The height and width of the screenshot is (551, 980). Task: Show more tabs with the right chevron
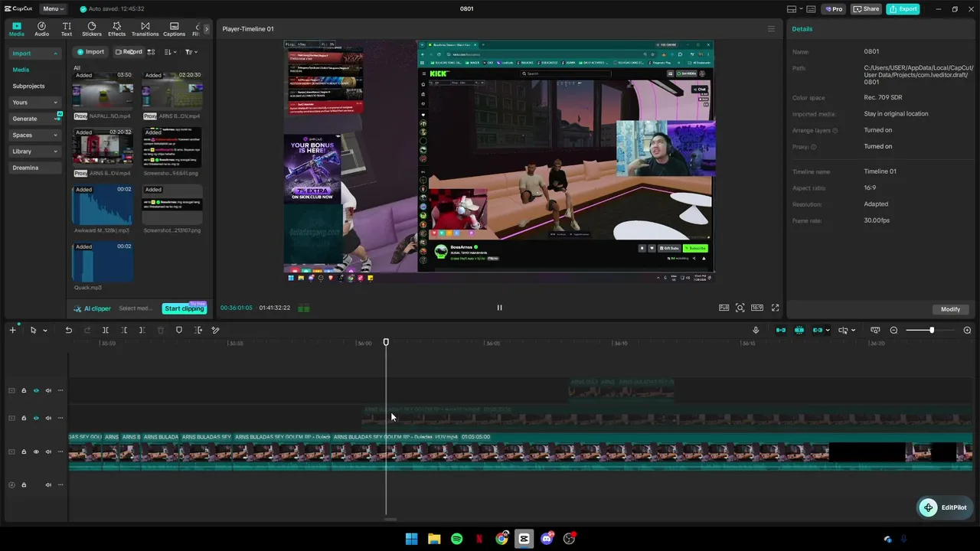tap(206, 29)
